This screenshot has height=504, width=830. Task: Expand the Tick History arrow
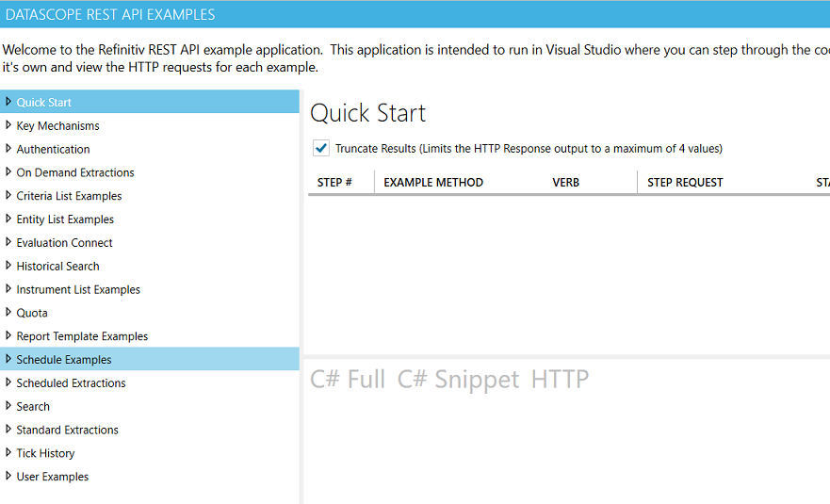[x=8, y=452]
